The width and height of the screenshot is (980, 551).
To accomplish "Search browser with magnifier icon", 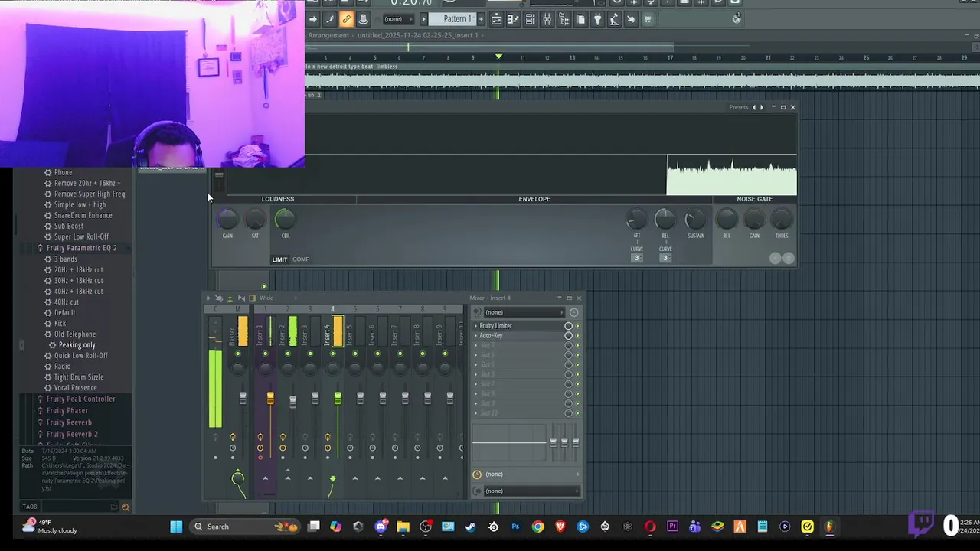I will click(126, 507).
